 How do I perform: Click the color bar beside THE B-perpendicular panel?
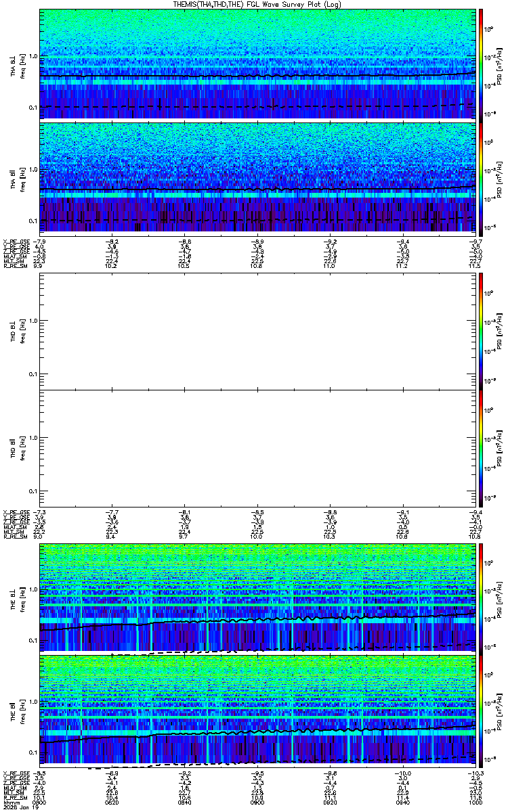click(480, 597)
